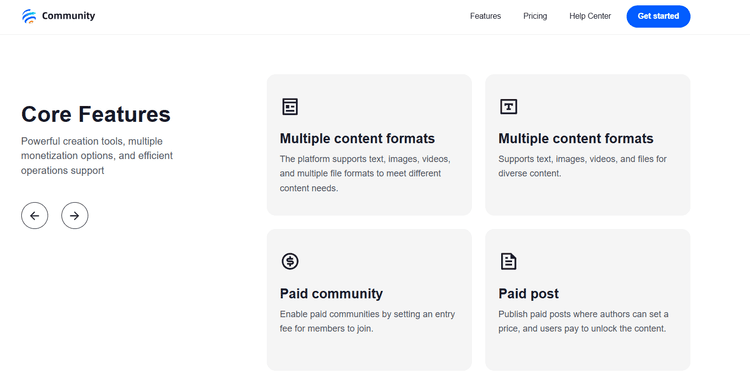
Task: Click the next arrow button
Action: pos(75,216)
